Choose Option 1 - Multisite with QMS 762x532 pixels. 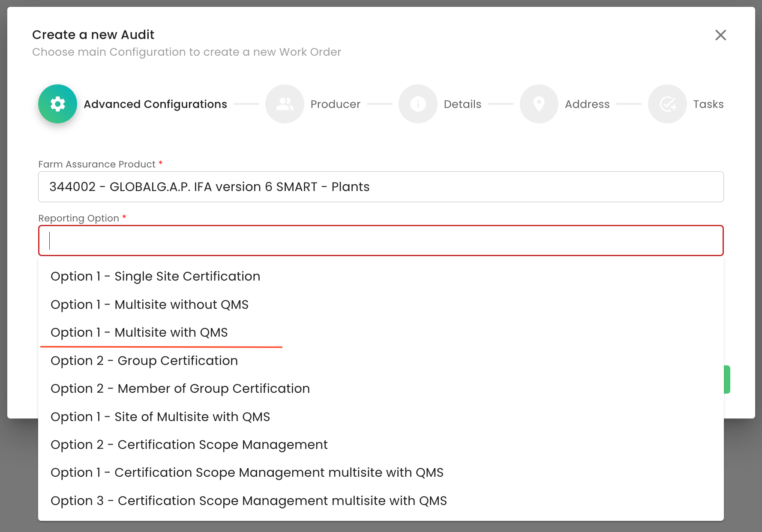pos(381,332)
